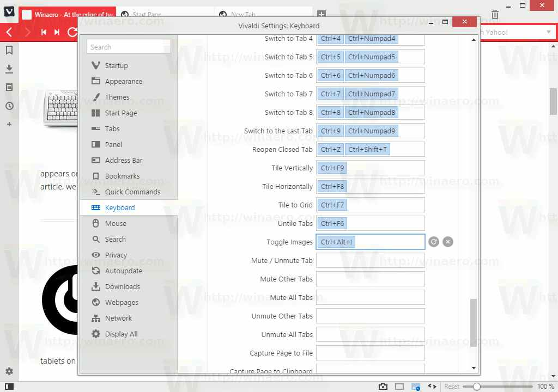Toggle the panel visibility button bottom left
Screen dimensions: 558x392
[x=9, y=385]
